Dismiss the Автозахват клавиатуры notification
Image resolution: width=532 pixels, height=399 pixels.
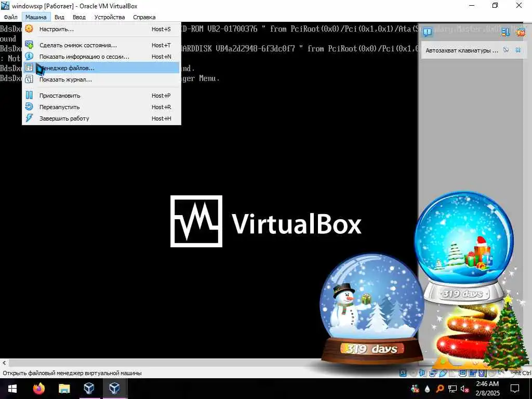(x=518, y=50)
